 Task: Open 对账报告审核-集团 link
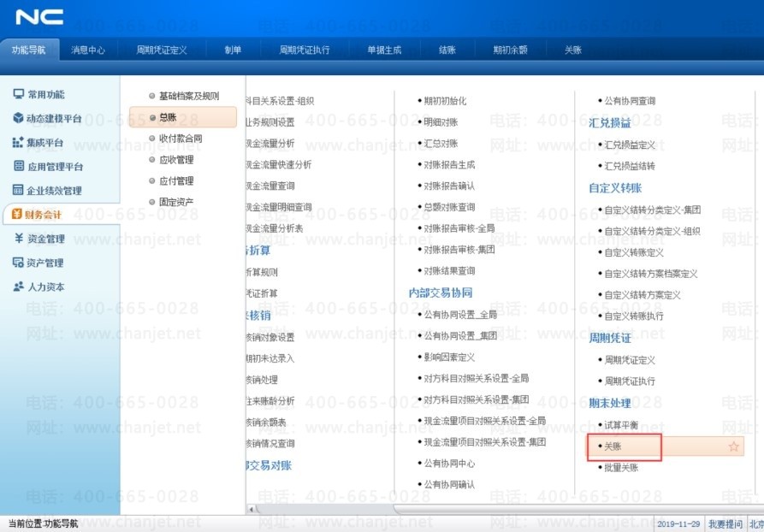point(459,250)
